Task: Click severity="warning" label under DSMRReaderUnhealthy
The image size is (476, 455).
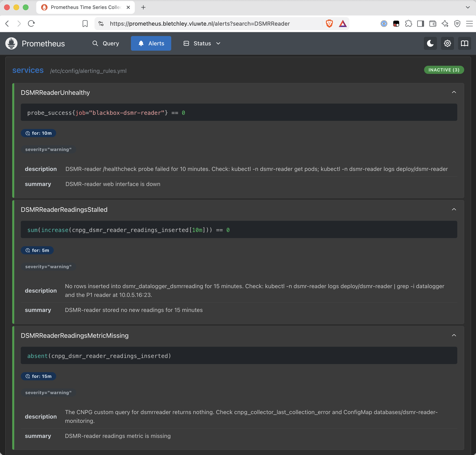Action: pos(48,149)
